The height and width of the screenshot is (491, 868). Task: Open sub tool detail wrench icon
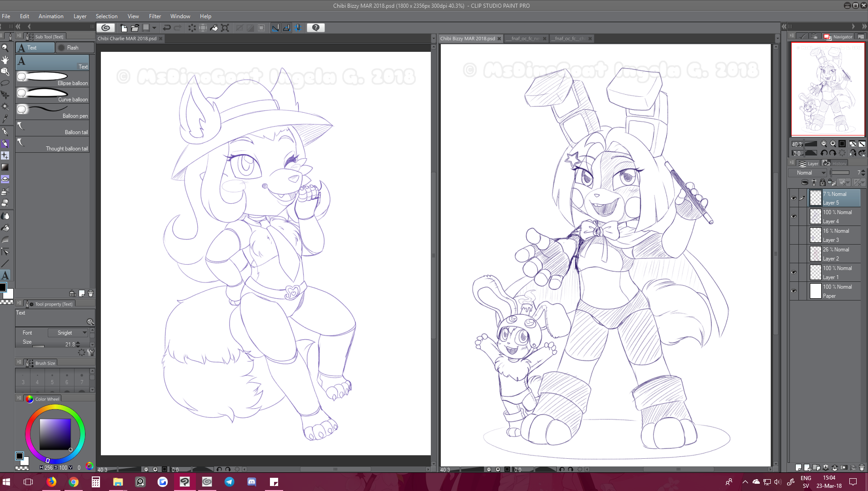click(x=91, y=352)
